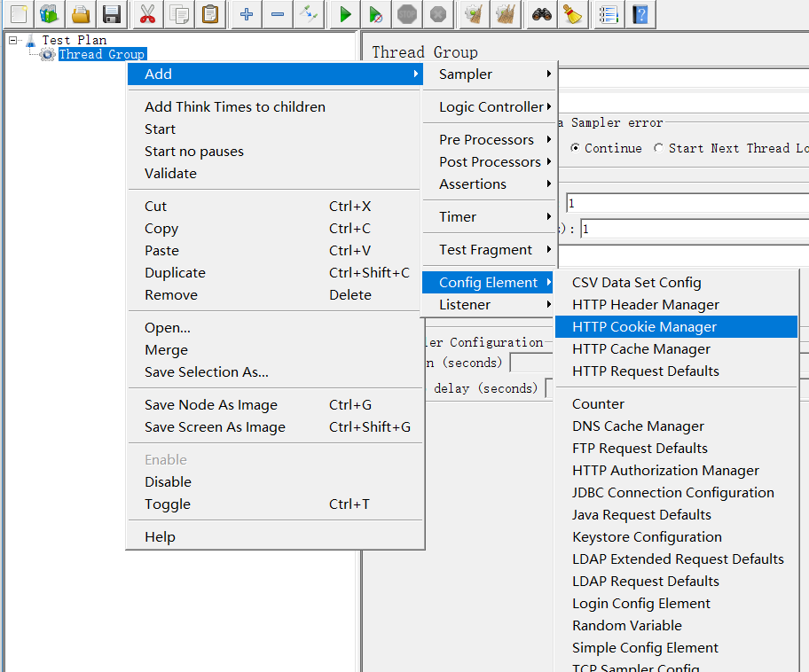Start the test with green play icon
The image size is (809, 672).
(345, 14)
